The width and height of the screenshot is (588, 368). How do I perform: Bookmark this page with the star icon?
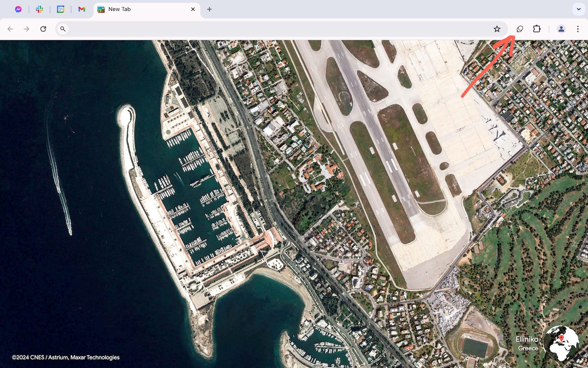[497, 29]
